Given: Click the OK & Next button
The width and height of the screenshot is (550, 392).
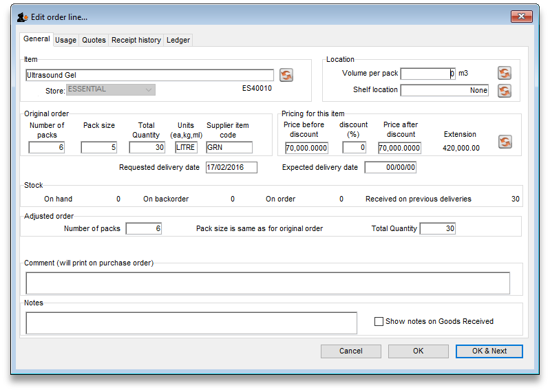Looking at the screenshot, I should (x=489, y=351).
